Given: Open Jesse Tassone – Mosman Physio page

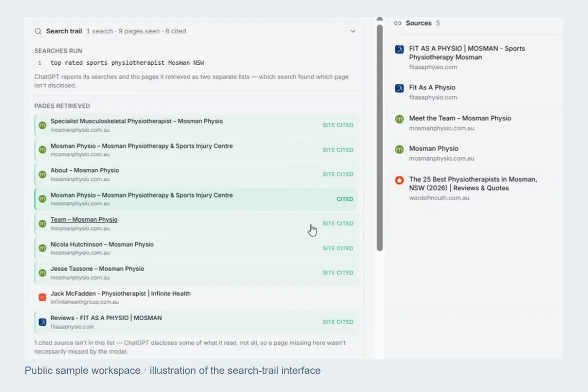Looking at the screenshot, I should [196, 273].
